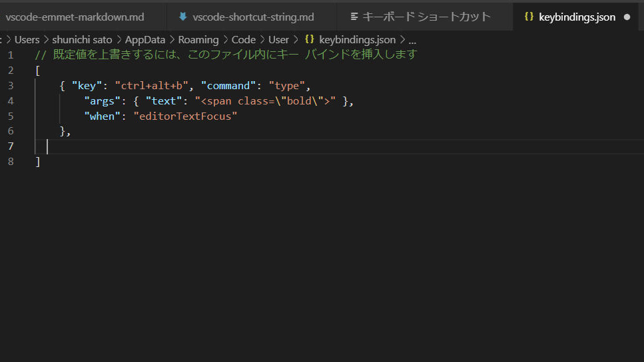Click the list icon on キーボード ショートカット tab
Viewport: 644px width, 362px height.
[x=354, y=17]
